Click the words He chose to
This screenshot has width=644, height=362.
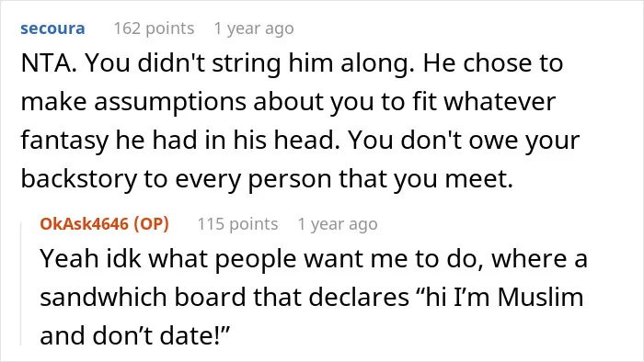pyautogui.click(x=493, y=63)
